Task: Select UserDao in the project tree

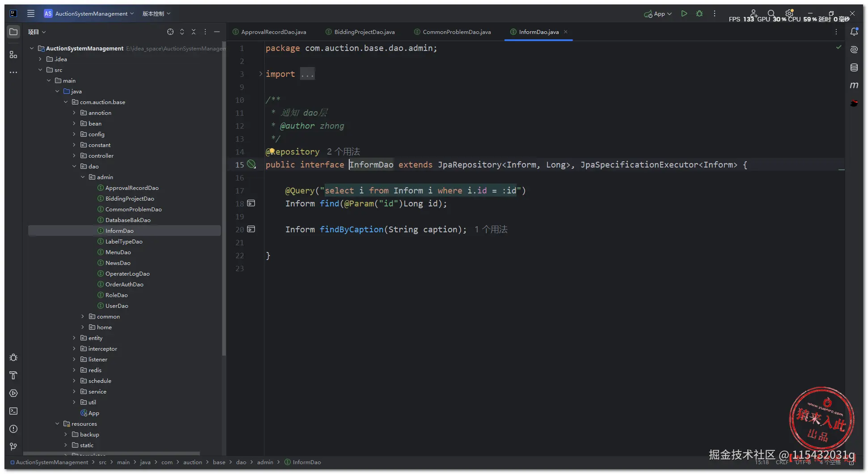Action: click(x=117, y=306)
